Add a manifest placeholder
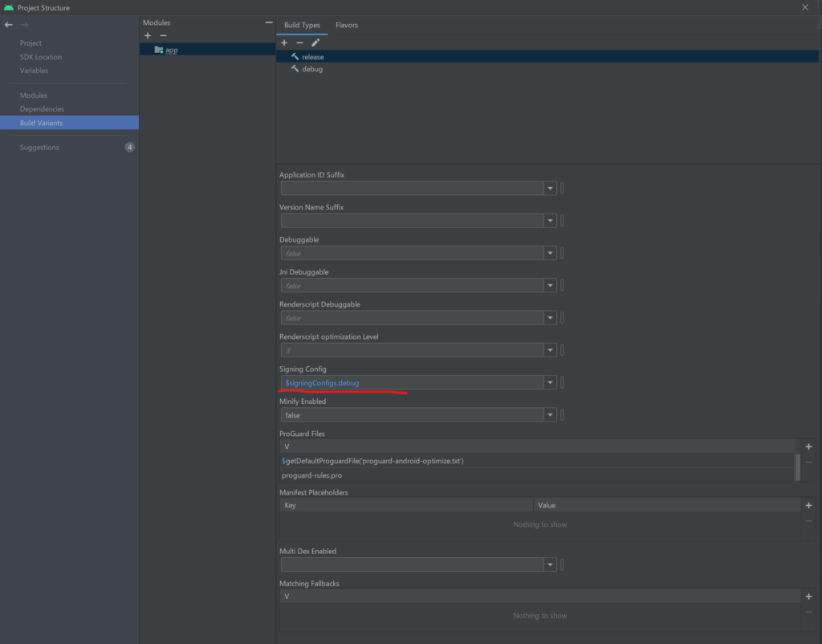 tap(808, 506)
